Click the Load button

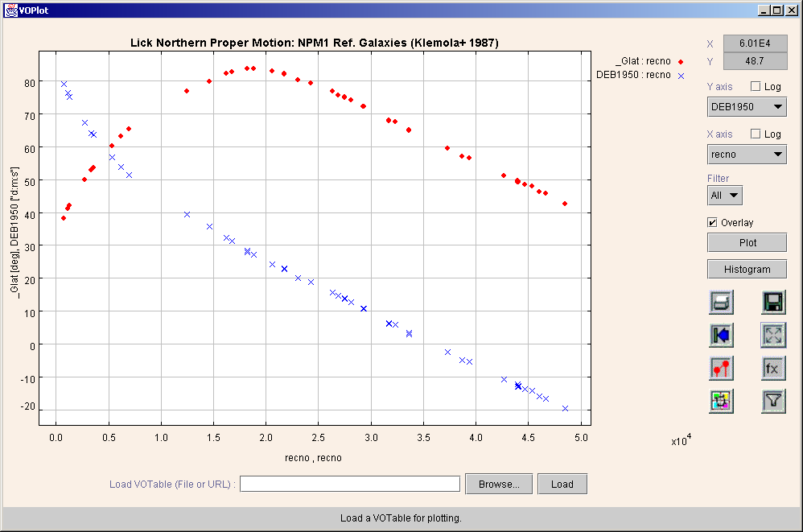tap(562, 484)
